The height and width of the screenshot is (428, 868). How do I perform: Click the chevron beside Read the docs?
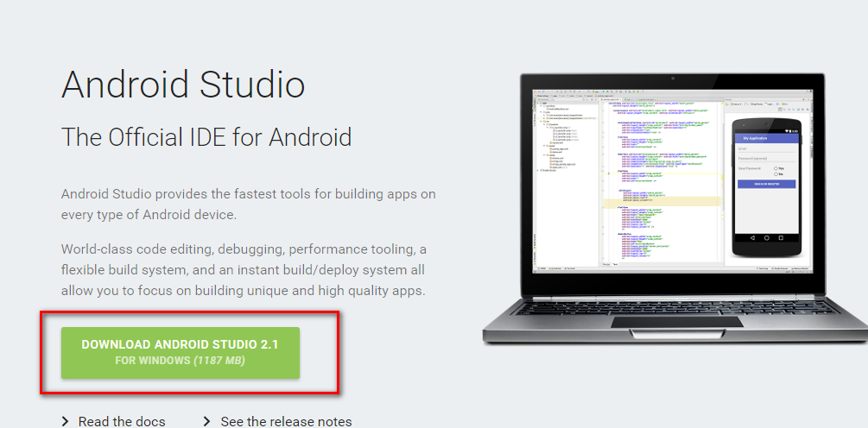point(66,421)
